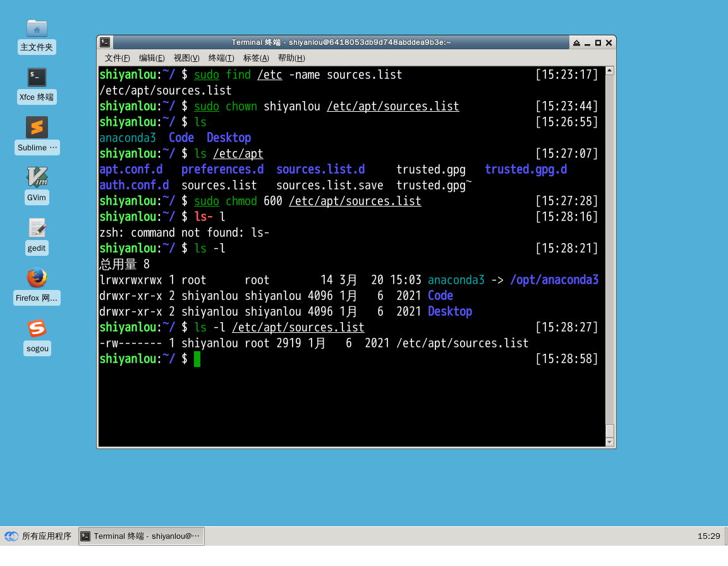Click the scrollbar down arrow in terminal
Viewport: 728px width, 566px height.
click(x=609, y=443)
